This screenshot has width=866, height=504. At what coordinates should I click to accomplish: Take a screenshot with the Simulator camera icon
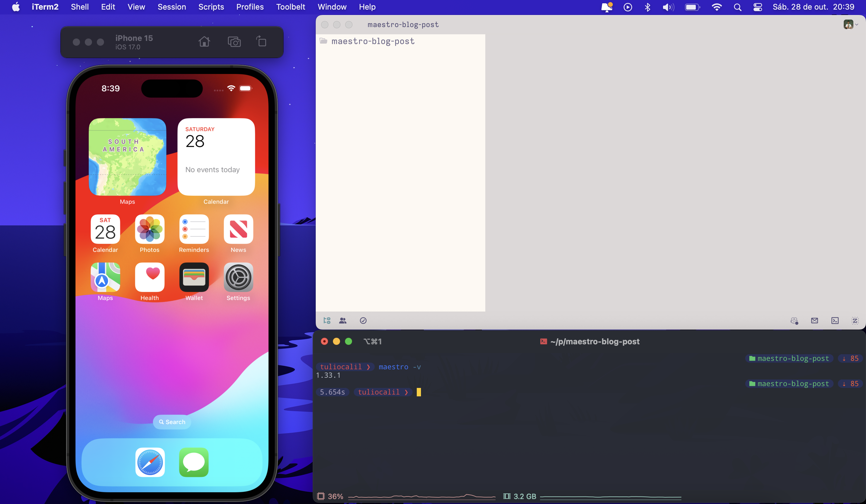[x=234, y=41]
